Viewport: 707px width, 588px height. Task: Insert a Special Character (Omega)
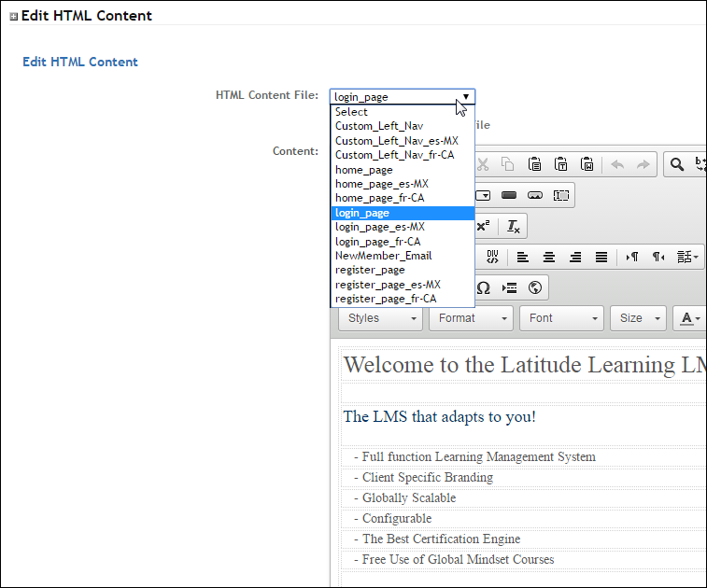tap(483, 287)
